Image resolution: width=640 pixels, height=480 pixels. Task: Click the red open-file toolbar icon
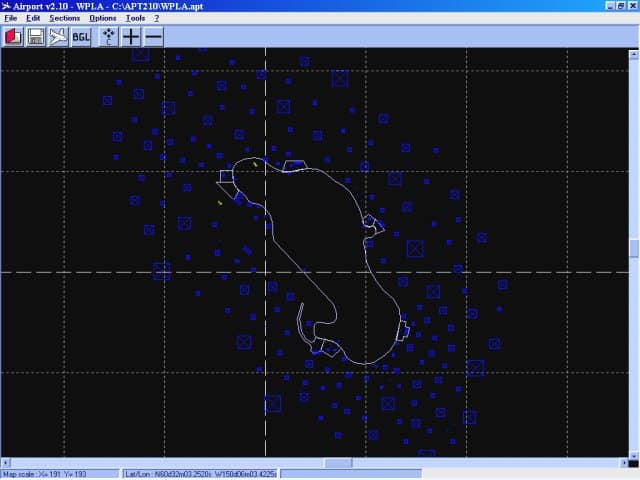coord(13,37)
